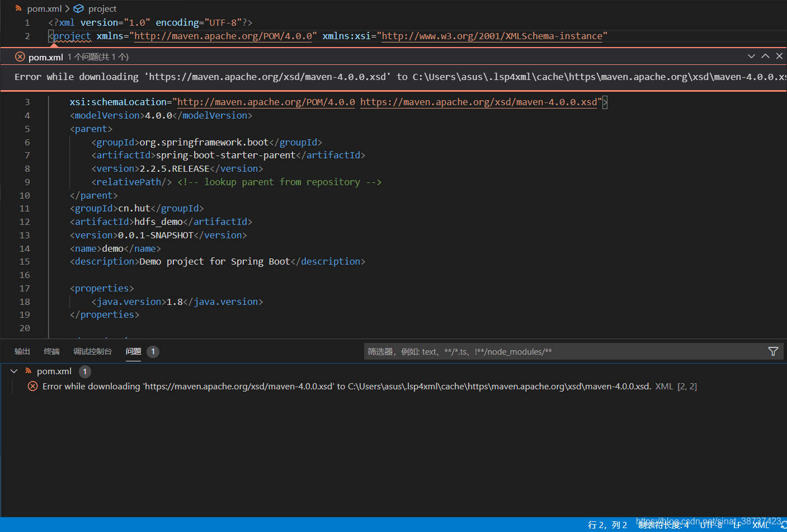Change the LF line ending in status bar
The height and width of the screenshot is (532, 787).
click(x=737, y=525)
